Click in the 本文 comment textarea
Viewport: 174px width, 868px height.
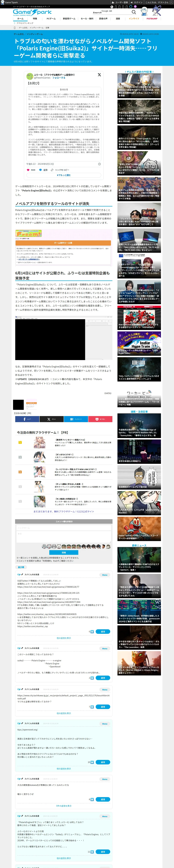click(64, 536)
